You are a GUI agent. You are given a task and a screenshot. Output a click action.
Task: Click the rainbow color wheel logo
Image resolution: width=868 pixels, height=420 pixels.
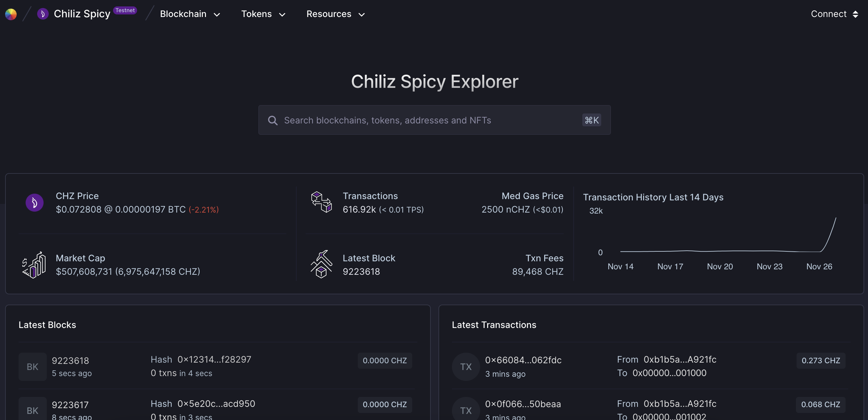[11, 14]
